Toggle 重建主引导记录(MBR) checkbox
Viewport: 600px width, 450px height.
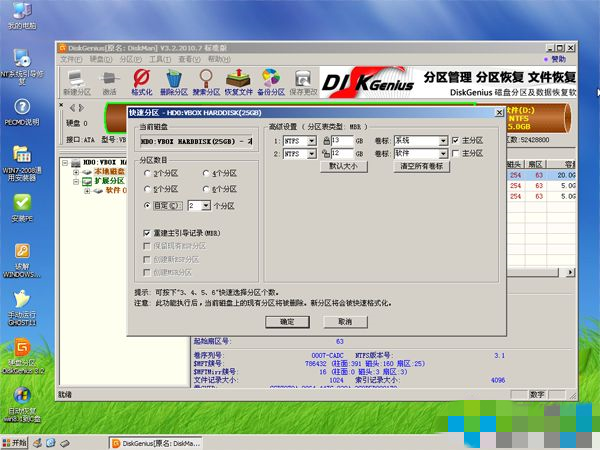pos(147,232)
